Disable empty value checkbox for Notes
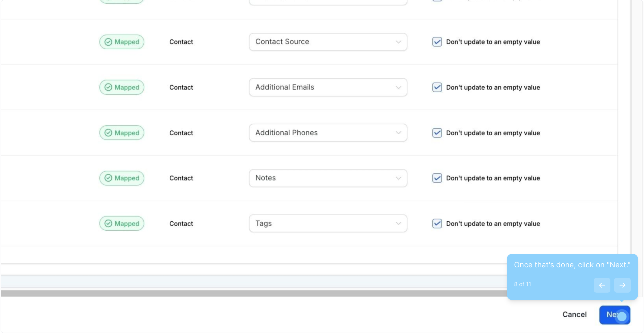Image resolution: width=644 pixels, height=333 pixels. tap(437, 178)
